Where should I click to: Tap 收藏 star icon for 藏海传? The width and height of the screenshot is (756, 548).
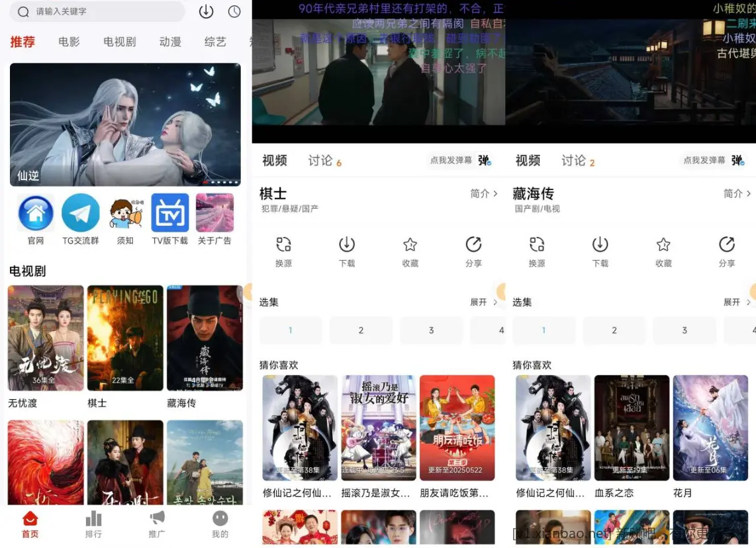663,244
